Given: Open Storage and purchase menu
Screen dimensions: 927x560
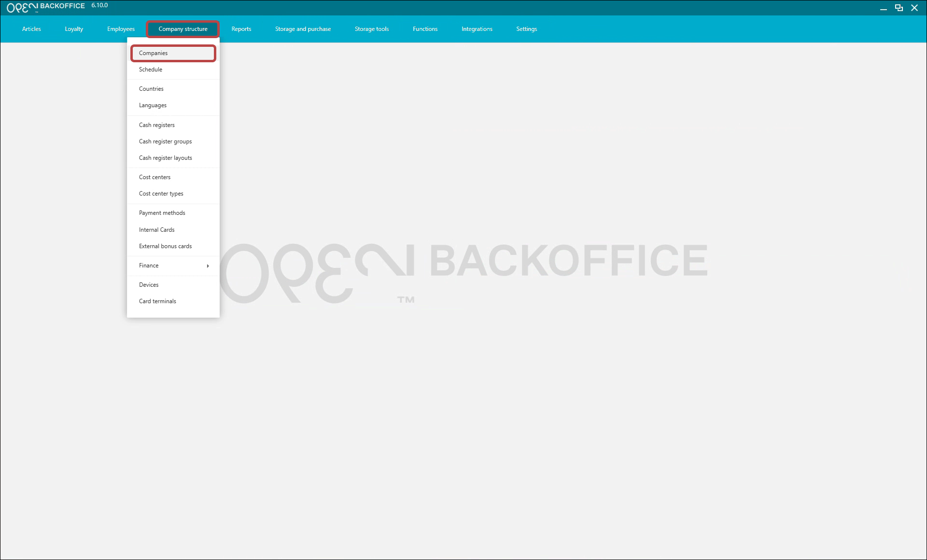Looking at the screenshot, I should click(x=303, y=29).
